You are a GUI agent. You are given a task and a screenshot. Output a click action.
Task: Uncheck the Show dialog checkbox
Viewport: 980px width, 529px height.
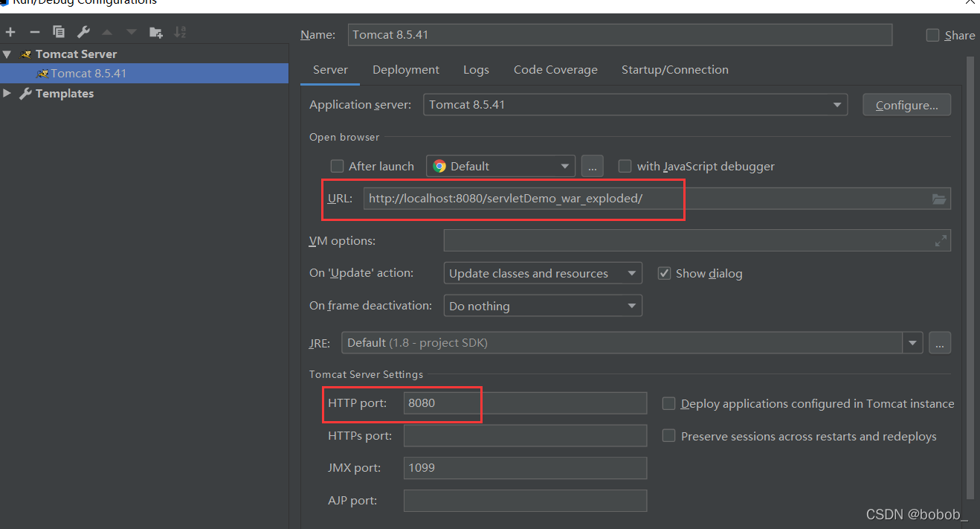point(664,273)
